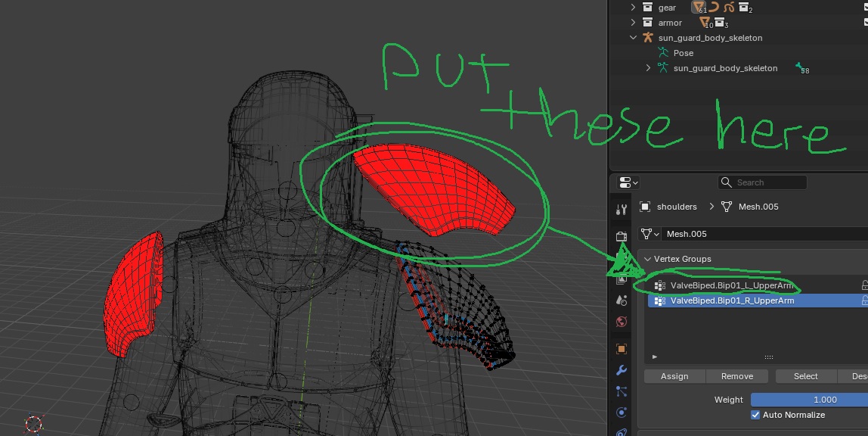Click the Mesh.005 name field
The image size is (868, 436).
coord(765,234)
